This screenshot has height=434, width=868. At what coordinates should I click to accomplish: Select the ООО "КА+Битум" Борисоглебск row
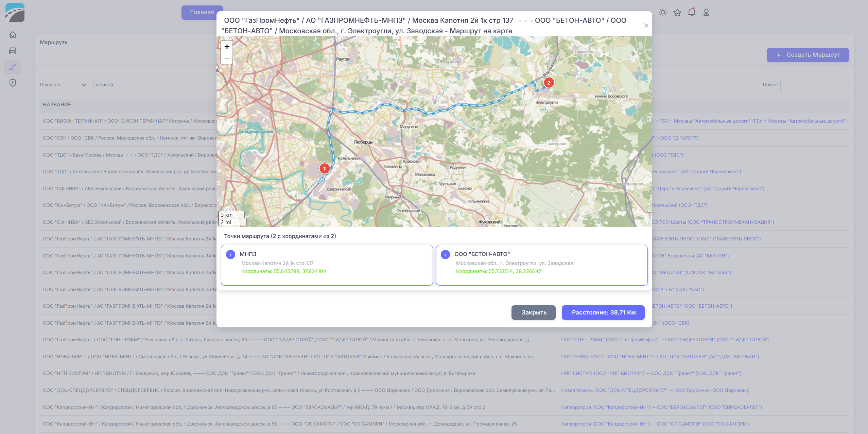[x=129, y=205]
